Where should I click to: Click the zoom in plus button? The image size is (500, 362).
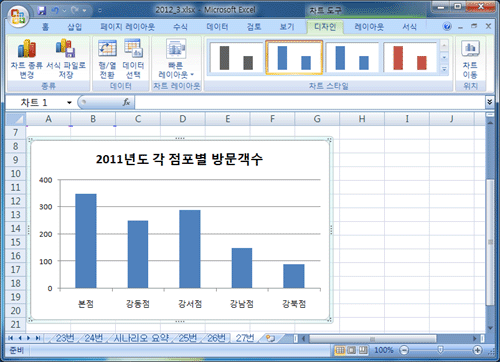coord(477,350)
